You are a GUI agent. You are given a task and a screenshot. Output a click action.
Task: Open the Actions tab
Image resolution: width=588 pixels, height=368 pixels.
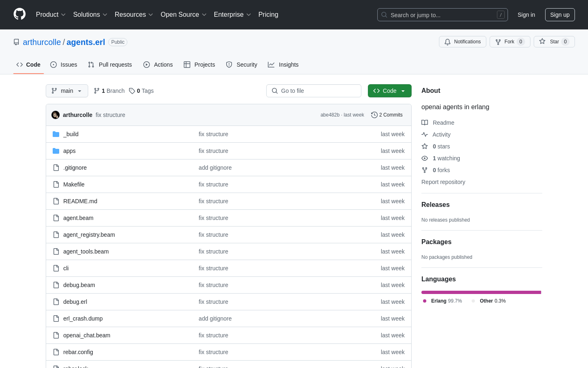(158, 65)
